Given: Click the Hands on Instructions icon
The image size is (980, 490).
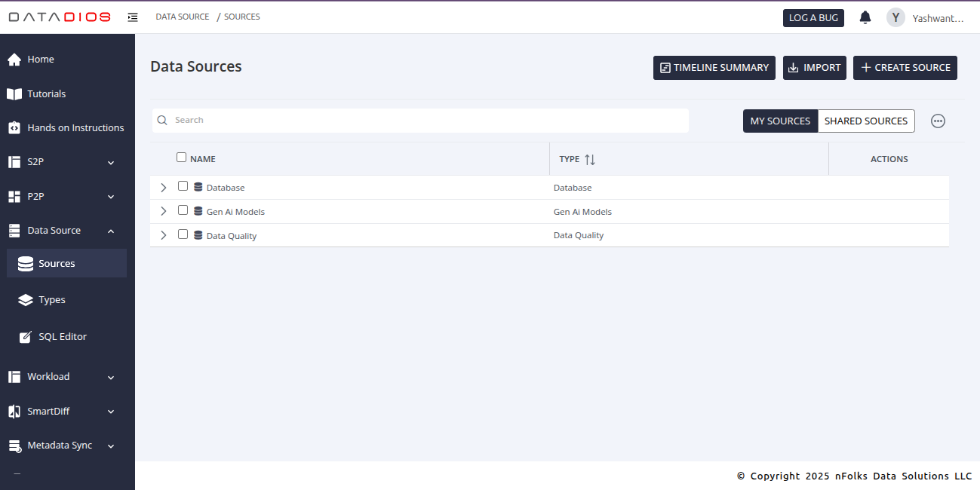Looking at the screenshot, I should 14,128.
